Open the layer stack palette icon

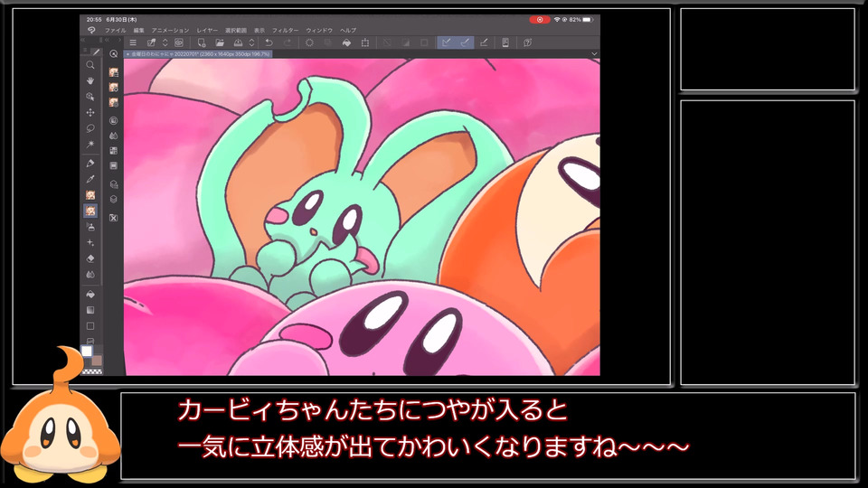coord(114,199)
